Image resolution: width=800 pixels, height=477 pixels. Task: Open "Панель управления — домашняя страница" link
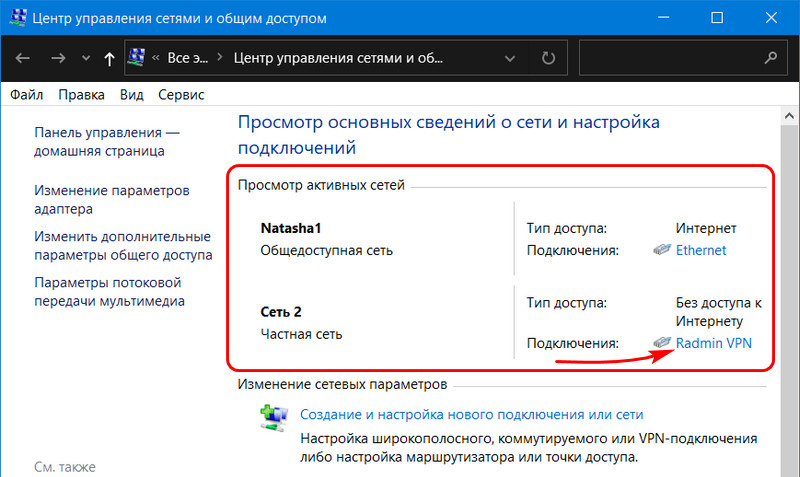pos(107,142)
